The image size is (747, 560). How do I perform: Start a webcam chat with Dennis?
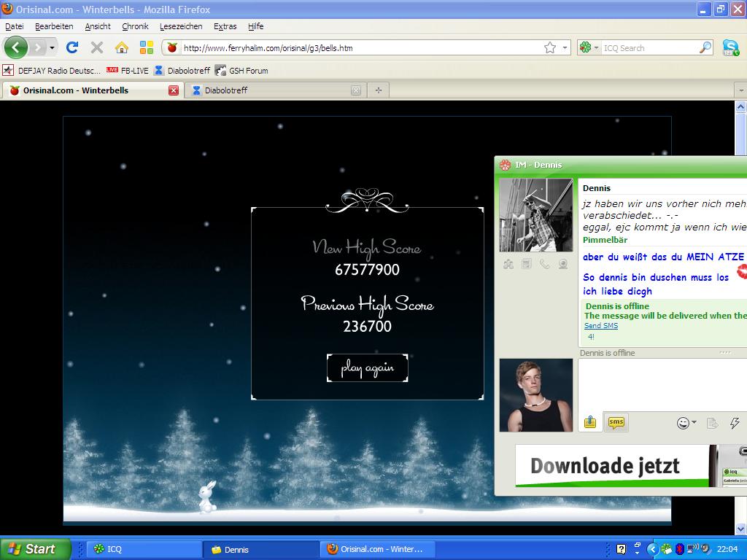click(562, 264)
